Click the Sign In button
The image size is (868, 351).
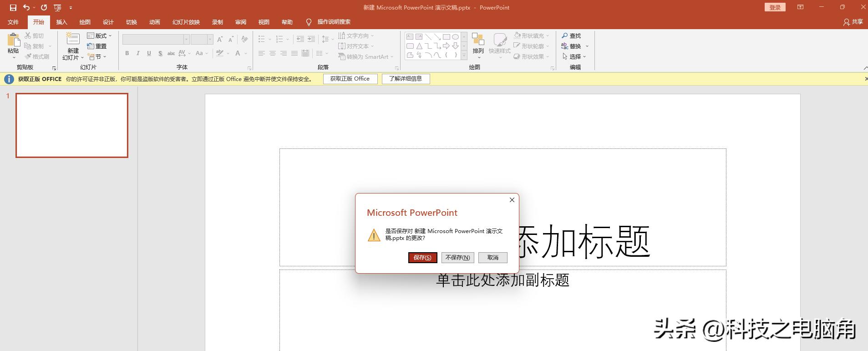click(x=775, y=7)
